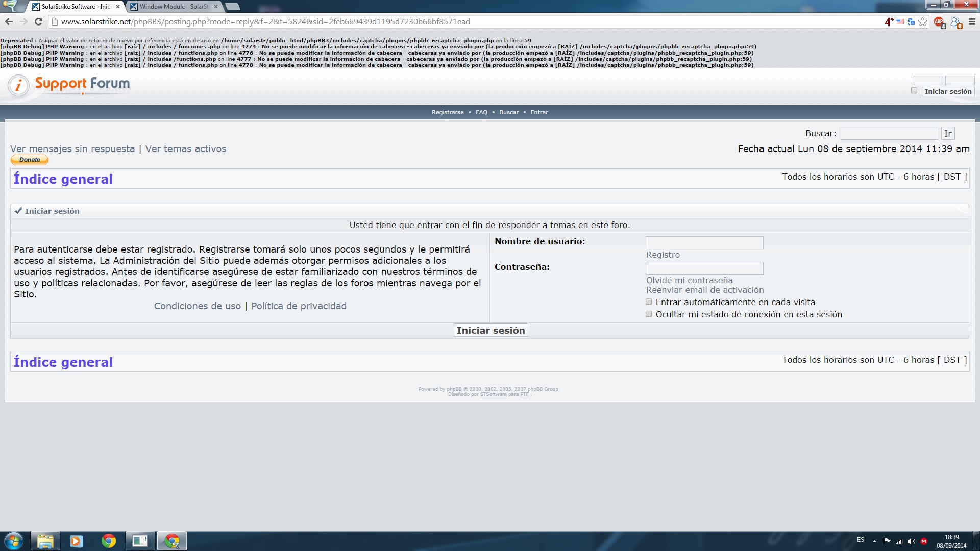Open the FAQ menu item
This screenshot has width=980, height=551.
click(481, 112)
